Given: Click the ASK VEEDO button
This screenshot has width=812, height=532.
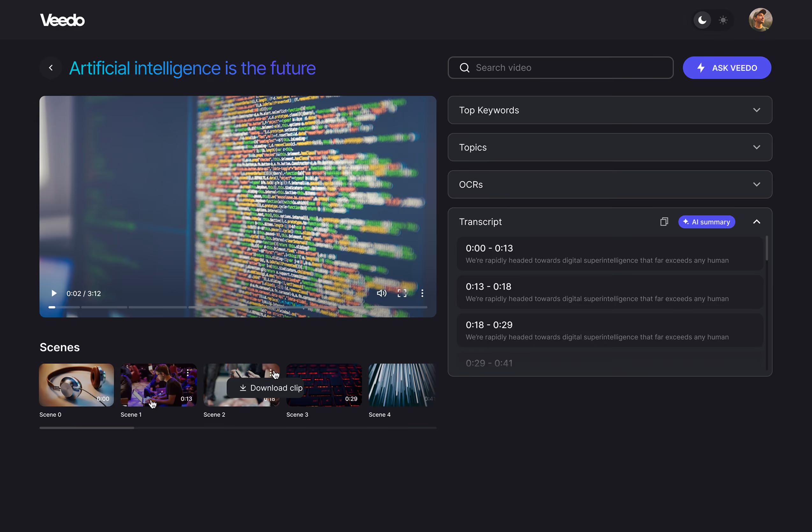Looking at the screenshot, I should tap(727, 68).
